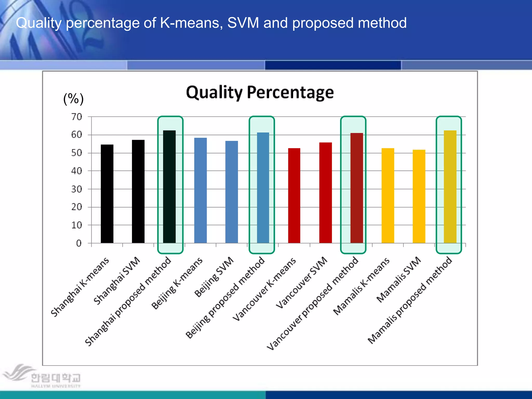Click the slide title about K-means, SVM
The image size is (532, 399).
point(211,23)
